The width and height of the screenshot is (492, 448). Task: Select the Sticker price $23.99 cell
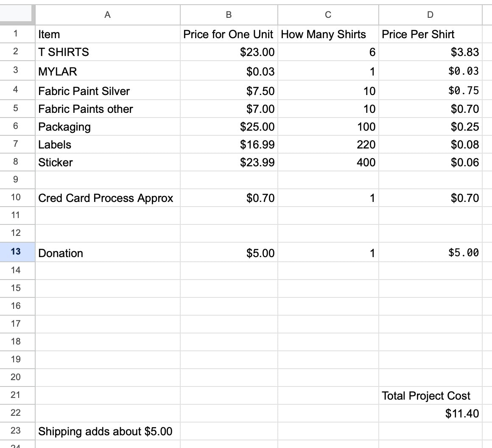click(x=229, y=162)
